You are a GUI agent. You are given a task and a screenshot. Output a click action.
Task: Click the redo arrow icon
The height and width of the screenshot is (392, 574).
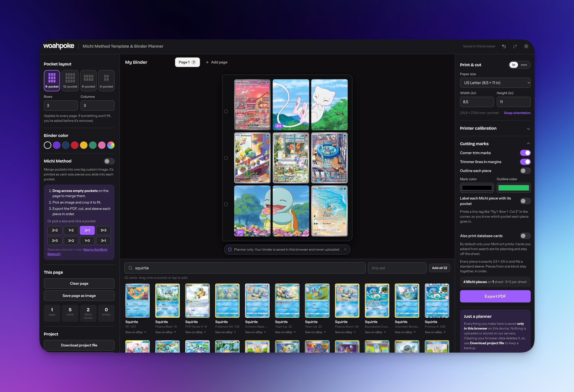515,46
